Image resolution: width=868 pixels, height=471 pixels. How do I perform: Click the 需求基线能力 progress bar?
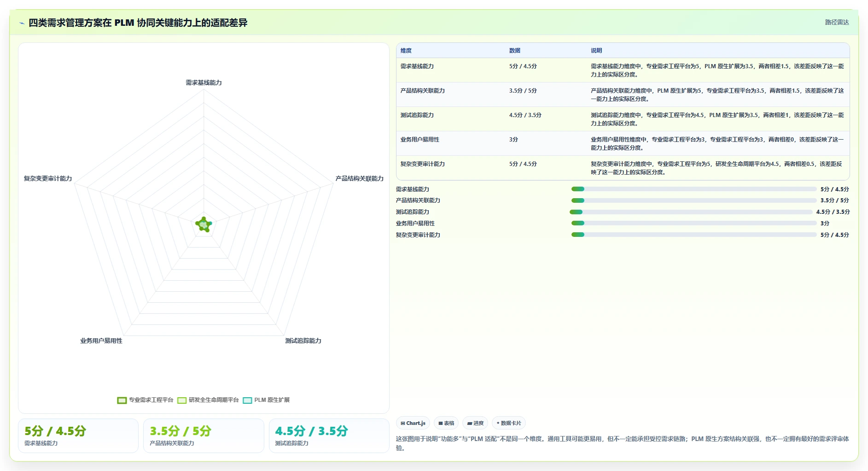click(694, 189)
